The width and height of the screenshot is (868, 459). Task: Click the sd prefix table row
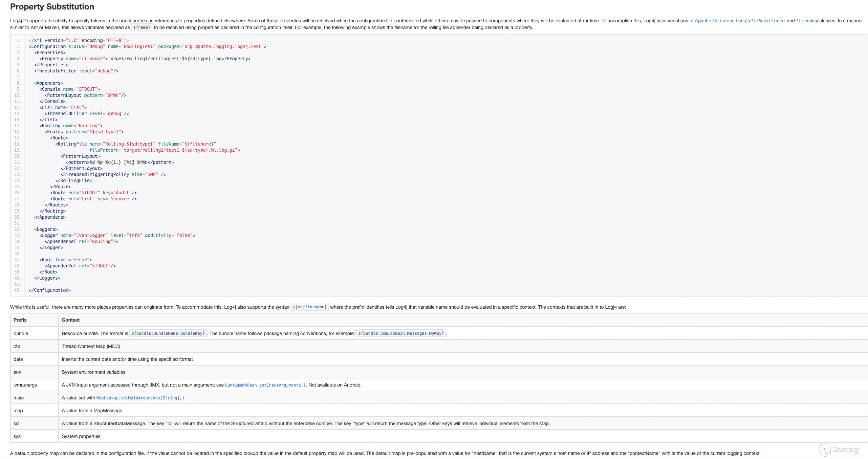[16, 423]
